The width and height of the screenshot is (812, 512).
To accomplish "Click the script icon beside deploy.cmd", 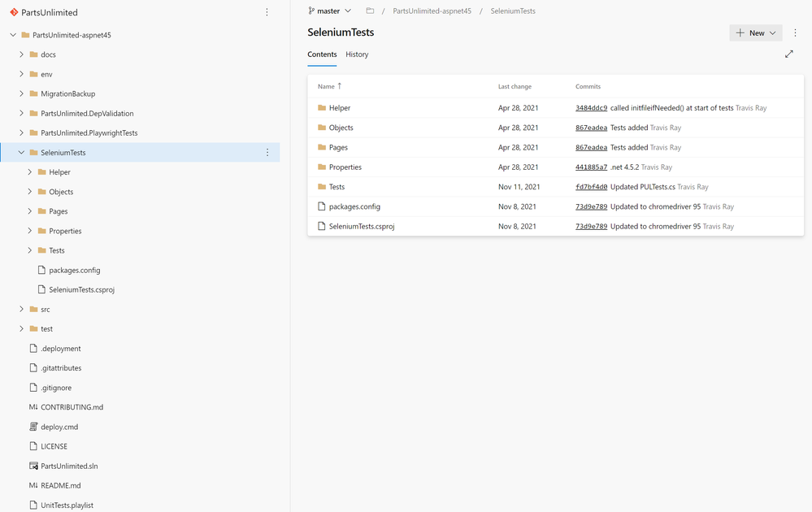I will tap(33, 427).
